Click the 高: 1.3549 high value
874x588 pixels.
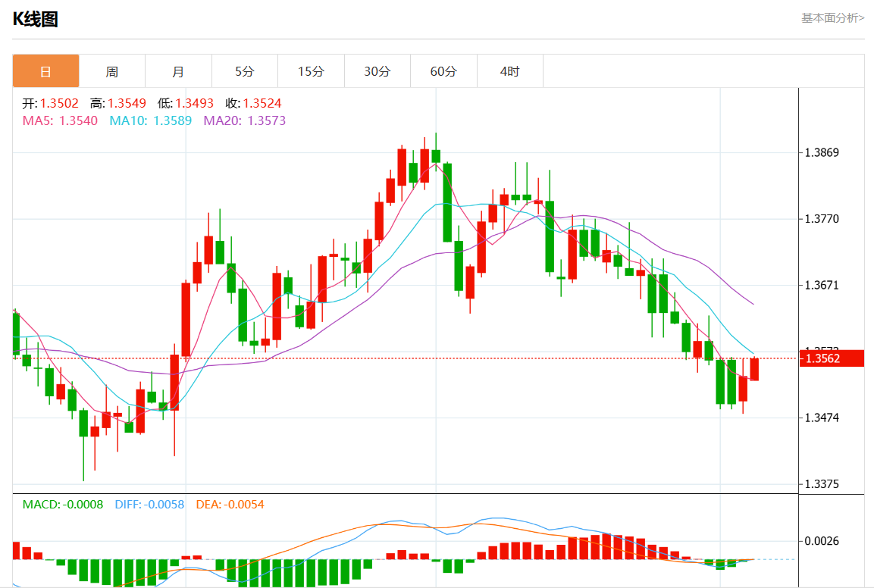point(118,103)
